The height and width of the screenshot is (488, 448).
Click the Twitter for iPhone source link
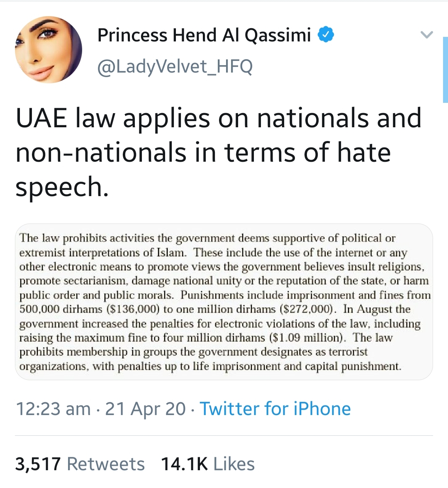click(275, 408)
